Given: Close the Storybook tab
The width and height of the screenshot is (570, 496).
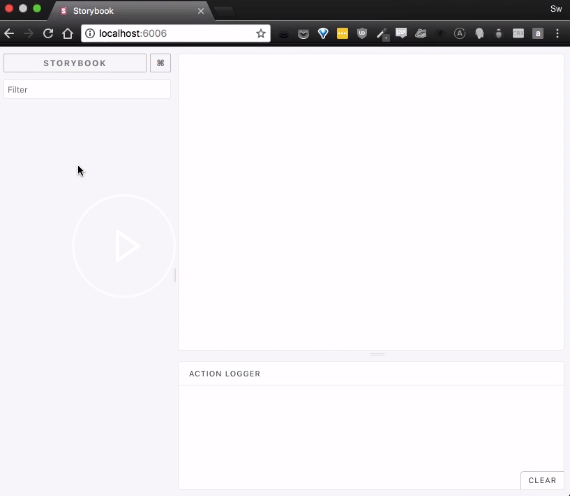Looking at the screenshot, I should (x=201, y=11).
